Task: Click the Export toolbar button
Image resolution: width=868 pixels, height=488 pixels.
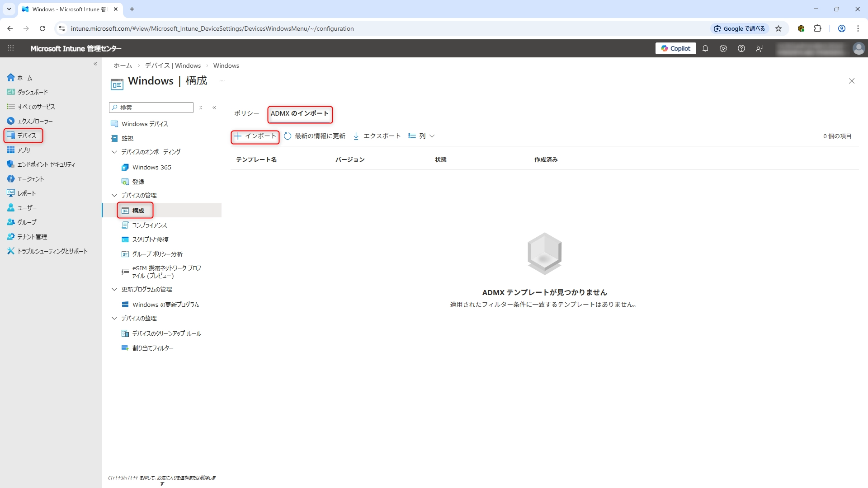Action: [377, 136]
